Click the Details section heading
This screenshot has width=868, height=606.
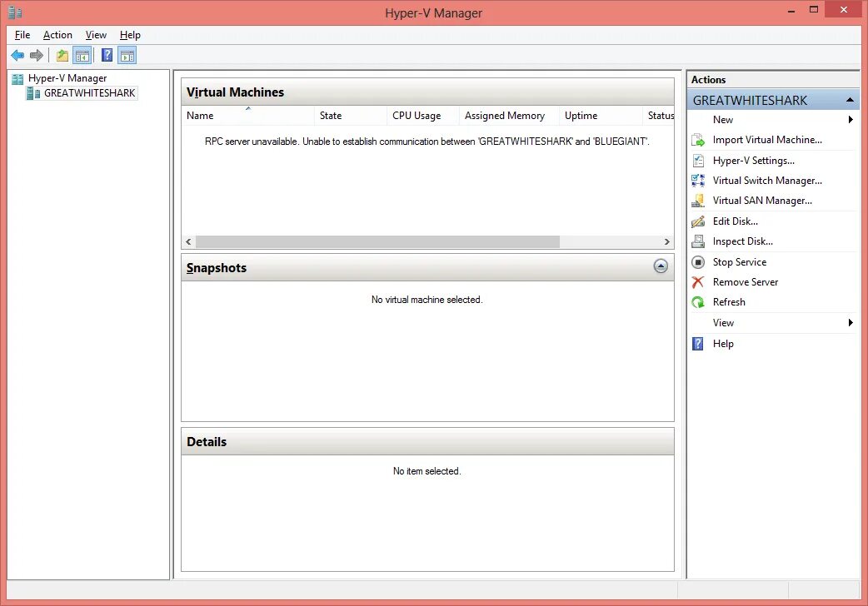coord(207,442)
